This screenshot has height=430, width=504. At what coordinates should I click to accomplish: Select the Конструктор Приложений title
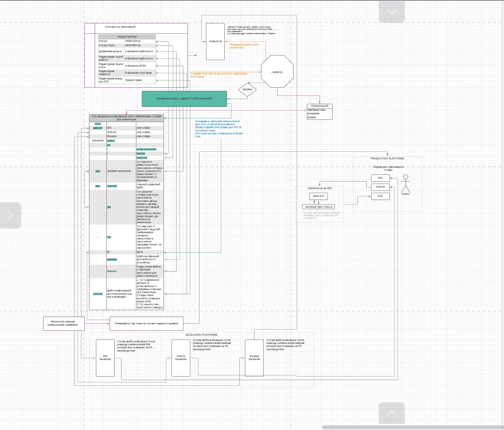point(120,27)
